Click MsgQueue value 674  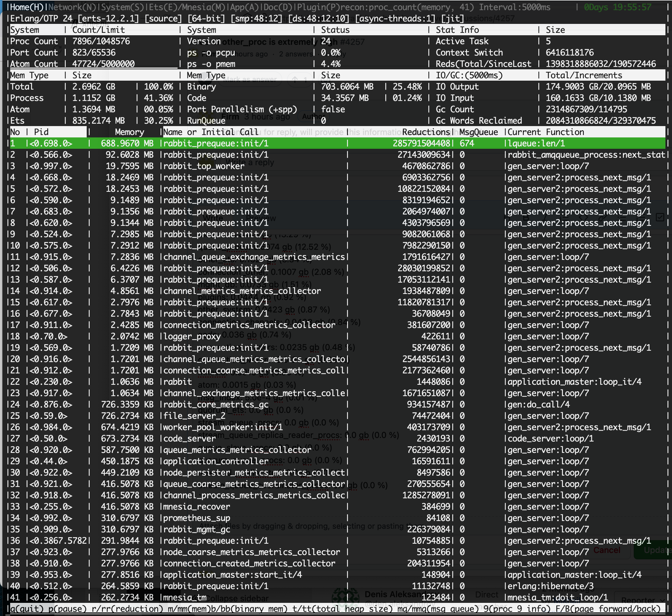467,143
